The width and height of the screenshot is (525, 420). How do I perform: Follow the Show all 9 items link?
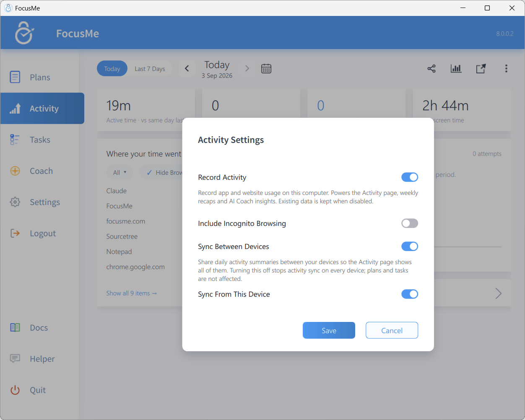(x=132, y=293)
